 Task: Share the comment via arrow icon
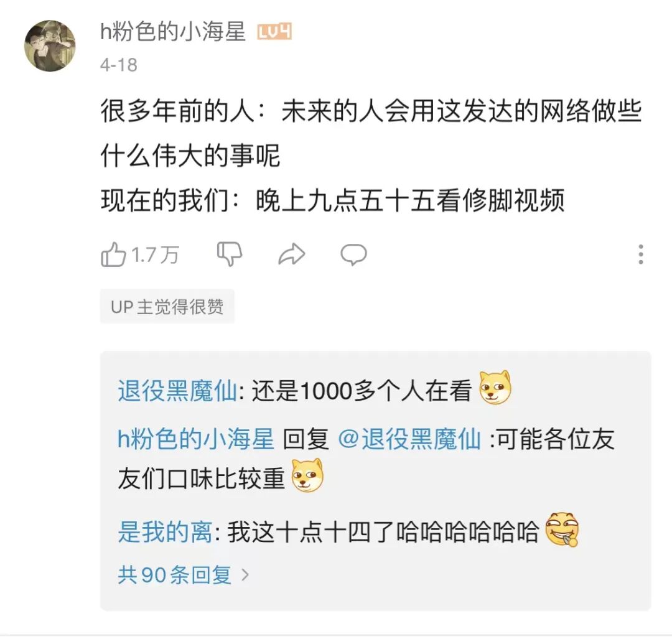(x=291, y=254)
